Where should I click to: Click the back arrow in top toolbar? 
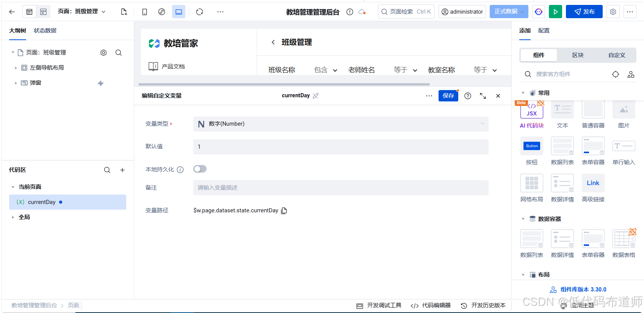click(12, 12)
